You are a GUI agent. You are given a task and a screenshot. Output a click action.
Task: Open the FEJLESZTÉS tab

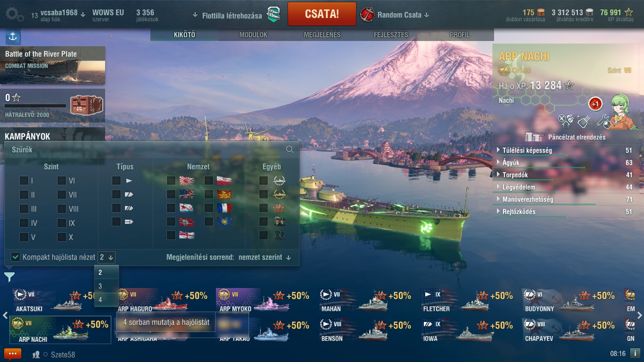[x=391, y=35]
